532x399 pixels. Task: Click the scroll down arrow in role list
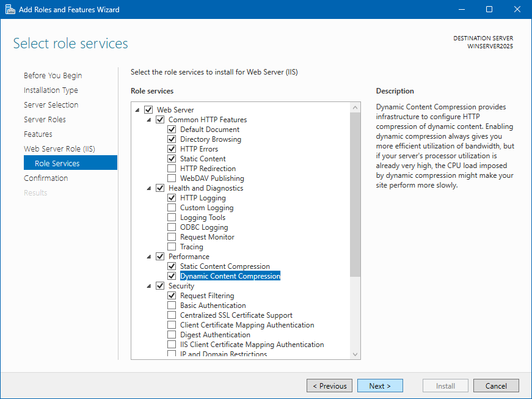pyautogui.click(x=355, y=354)
